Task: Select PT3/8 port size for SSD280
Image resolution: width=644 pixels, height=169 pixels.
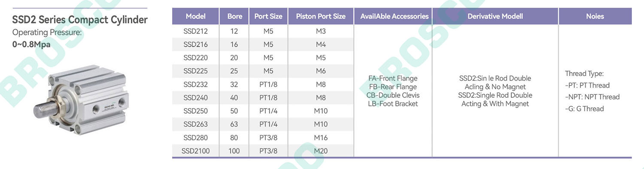Action: [x=268, y=138]
